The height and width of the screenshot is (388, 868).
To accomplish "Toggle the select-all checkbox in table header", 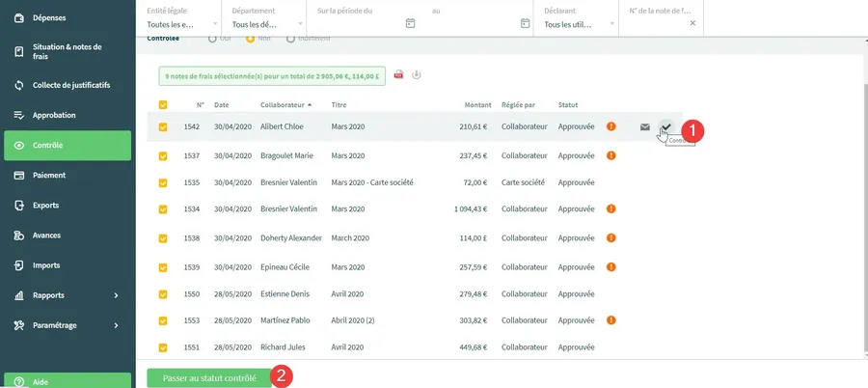I will click(163, 105).
